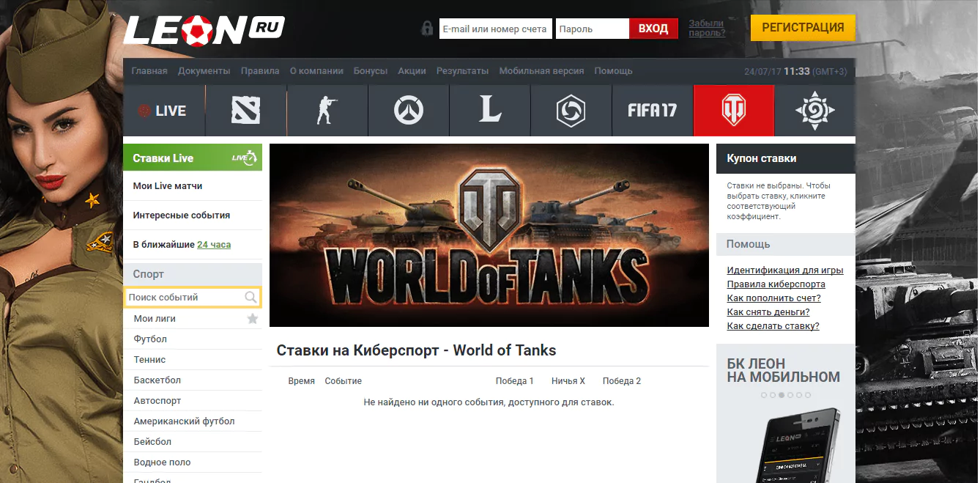The image size is (980, 483).
Task: Select the third (active) carousel dot
Action: [x=782, y=395]
